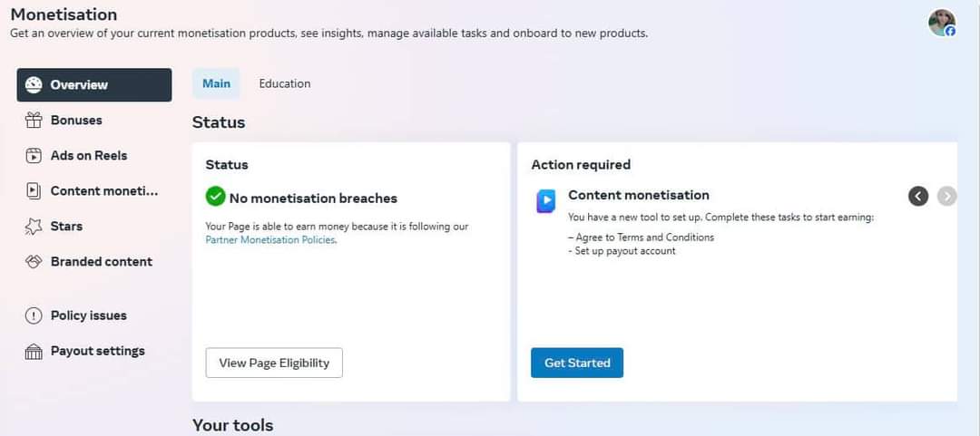980x436 pixels.
Task: Click the Policy issues warning icon
Action: (x=34, y=315)
